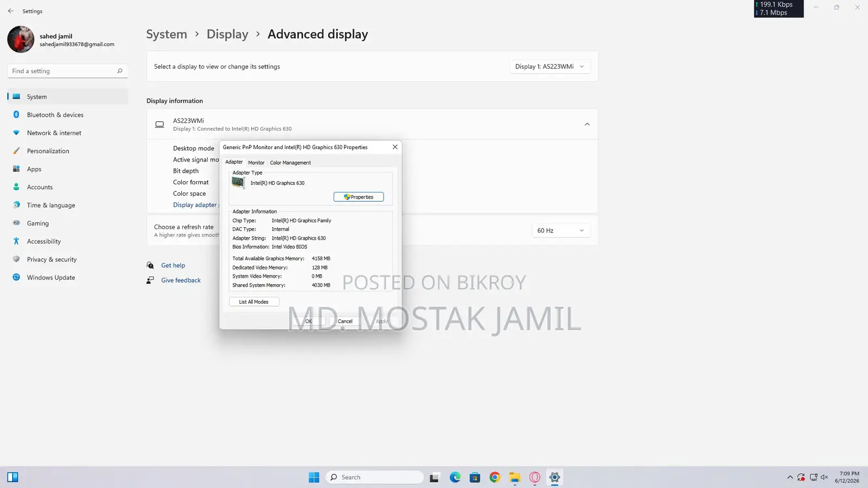Open Task View on the taskbar
The height and width of the screenshot is (488, 868).
pyautogui.click(x=434, y=477)
